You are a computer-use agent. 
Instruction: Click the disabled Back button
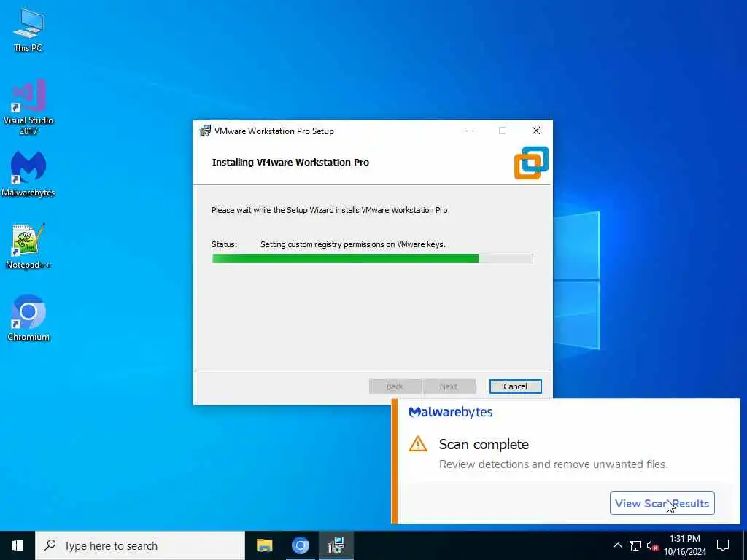pyautogui.click(x=395, y=386)
